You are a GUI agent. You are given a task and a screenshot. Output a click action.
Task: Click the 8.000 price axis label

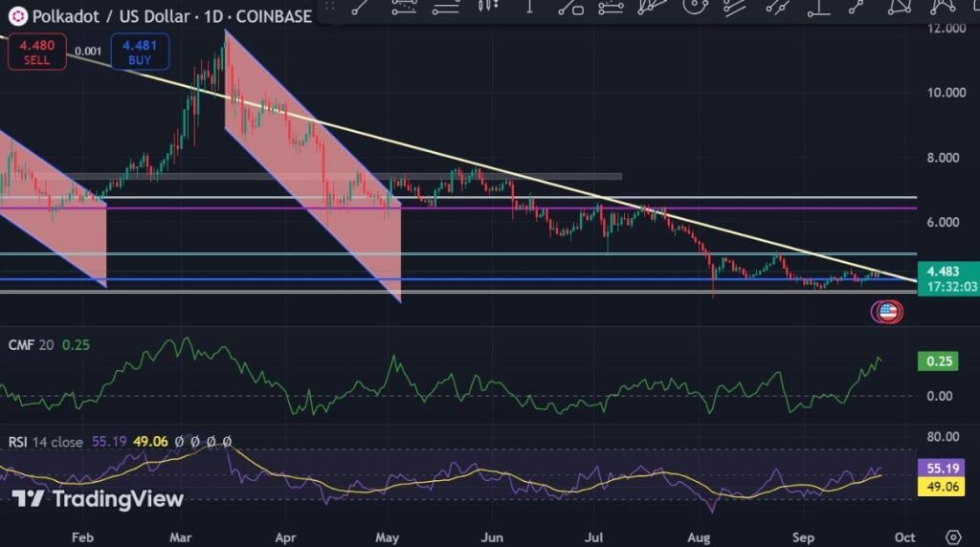[x=943, y=158]
